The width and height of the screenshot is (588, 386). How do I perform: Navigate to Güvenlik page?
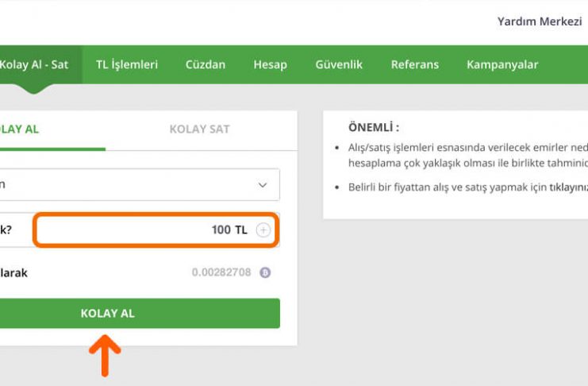(339, 64)
